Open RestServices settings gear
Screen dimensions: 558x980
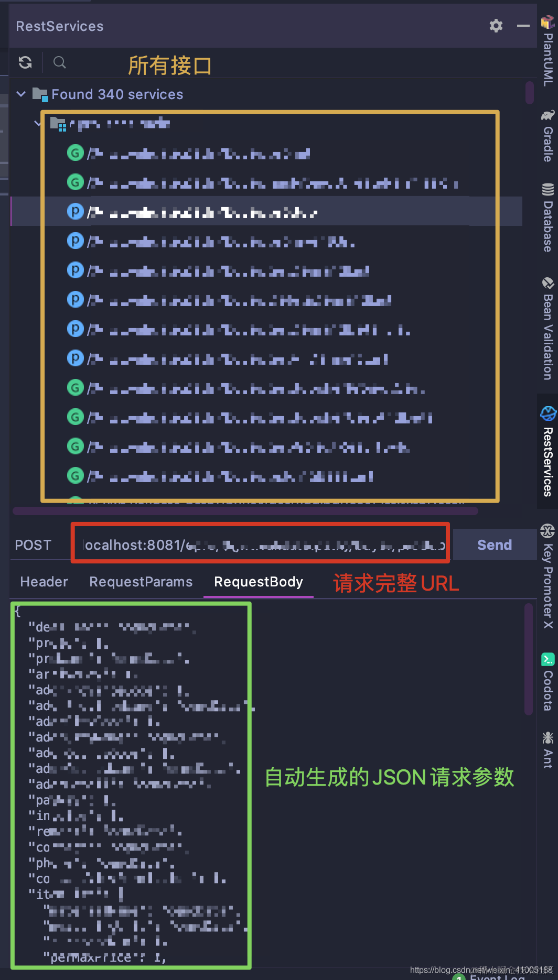tap(496, 26)
